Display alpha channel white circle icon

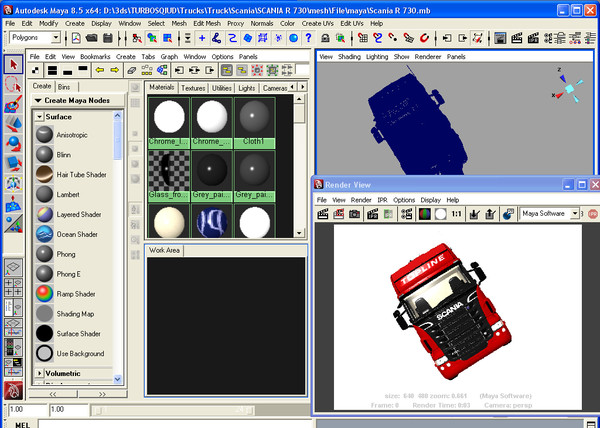click(440, 214)
